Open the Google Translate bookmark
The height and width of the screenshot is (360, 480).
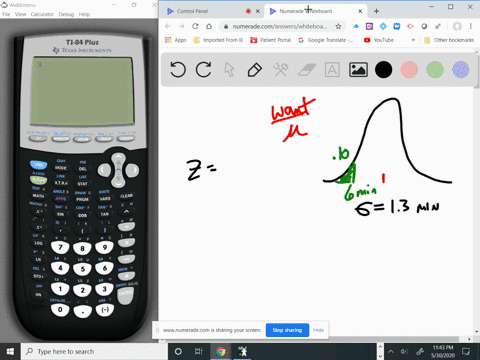pyautogui.click(x=325, y=40)
